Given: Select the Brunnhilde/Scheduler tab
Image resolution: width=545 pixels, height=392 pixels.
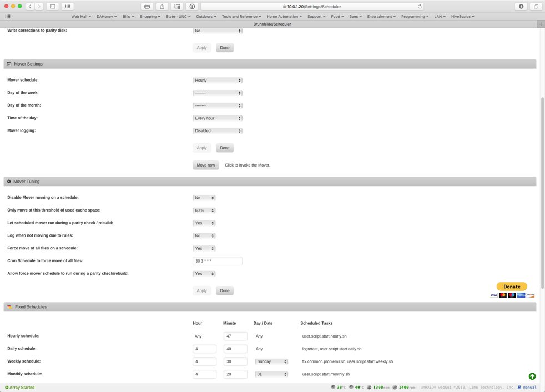Looking at the screenshot, I should click(272, 24).
